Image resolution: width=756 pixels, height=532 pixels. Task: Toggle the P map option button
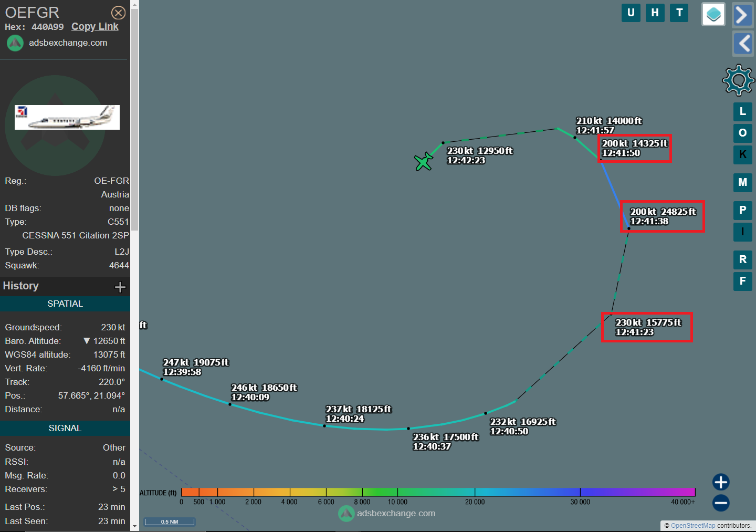(x=743, y=210)
